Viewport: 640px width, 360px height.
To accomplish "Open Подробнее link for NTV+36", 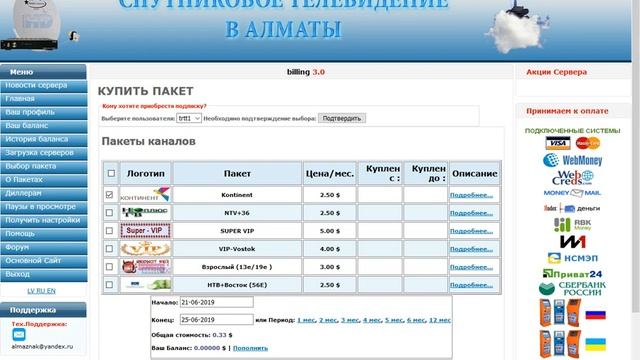I will [471, 213].
